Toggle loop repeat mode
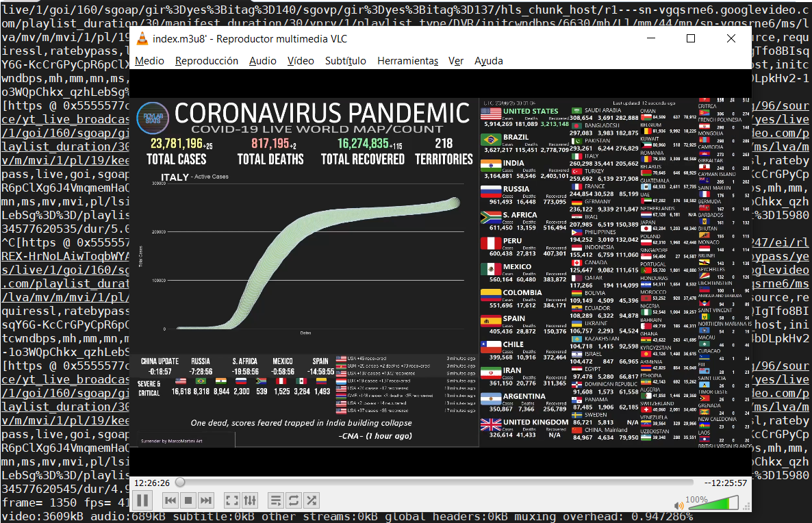This screenshot has height=523, width=812. (294, 500)
